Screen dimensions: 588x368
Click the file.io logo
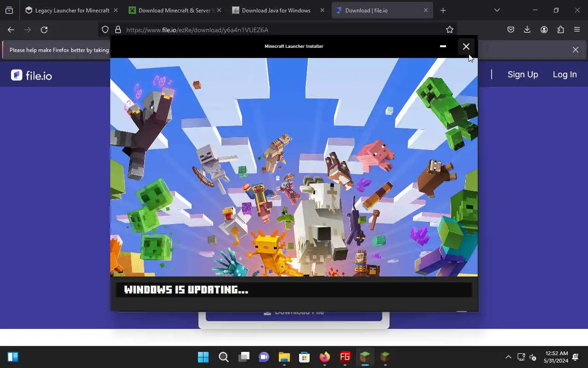[x=32, y=75]
